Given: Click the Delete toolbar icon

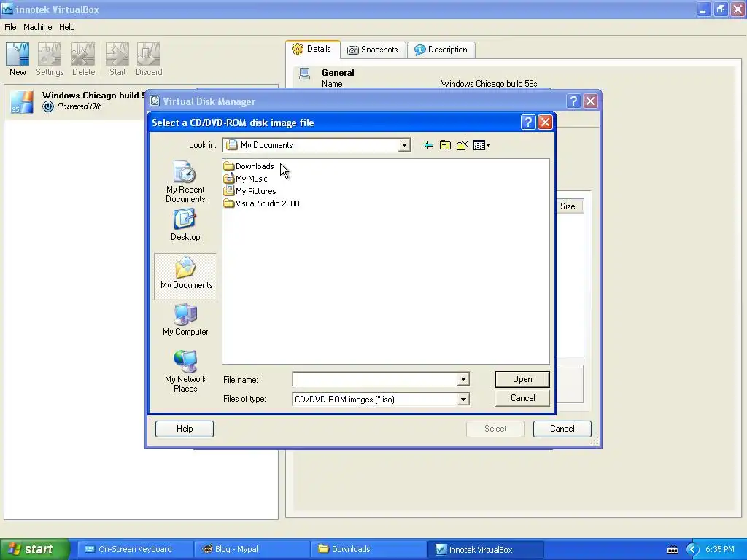Looking at the screenshot, I should pyautogui.click(x=83, y=59).
